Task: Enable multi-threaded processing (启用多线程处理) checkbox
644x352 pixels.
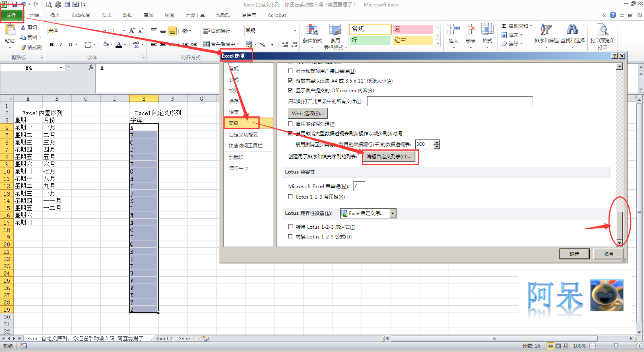Action: 290,124
